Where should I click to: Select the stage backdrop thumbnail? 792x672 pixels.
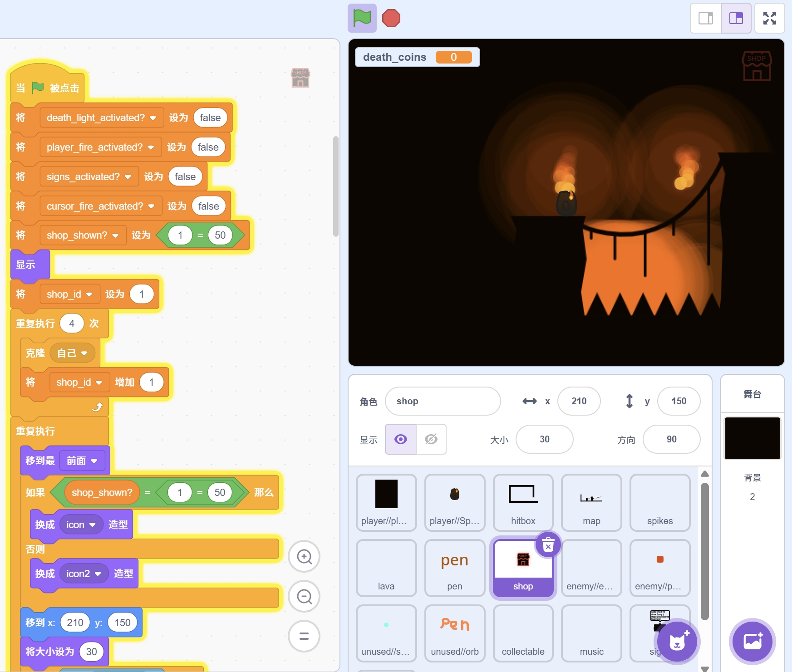(x=752, y=438)
